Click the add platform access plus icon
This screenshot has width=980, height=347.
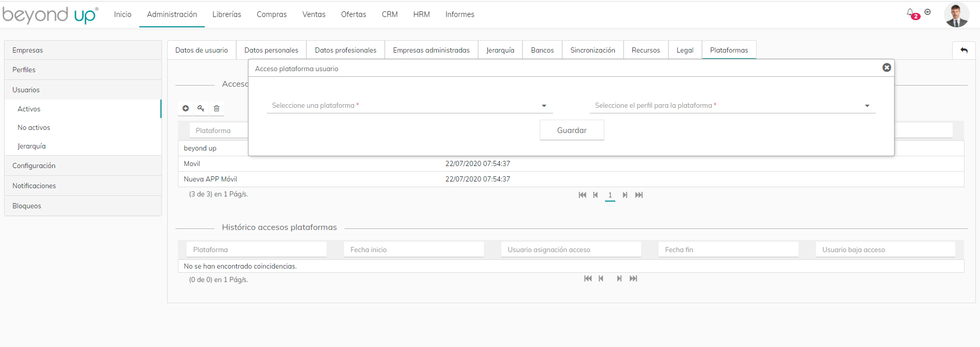click(x=186, y=108)
